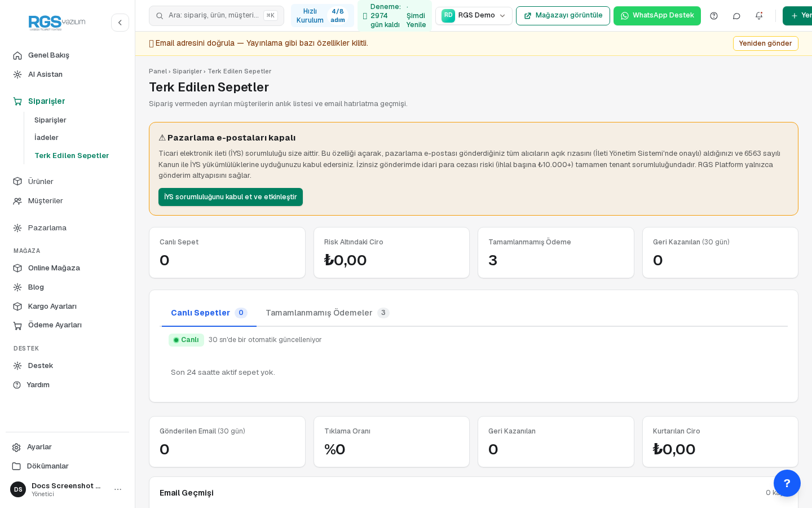The image size is (812, 508).
Task: Open the notifications bell icon
Action: pos(759,16)
